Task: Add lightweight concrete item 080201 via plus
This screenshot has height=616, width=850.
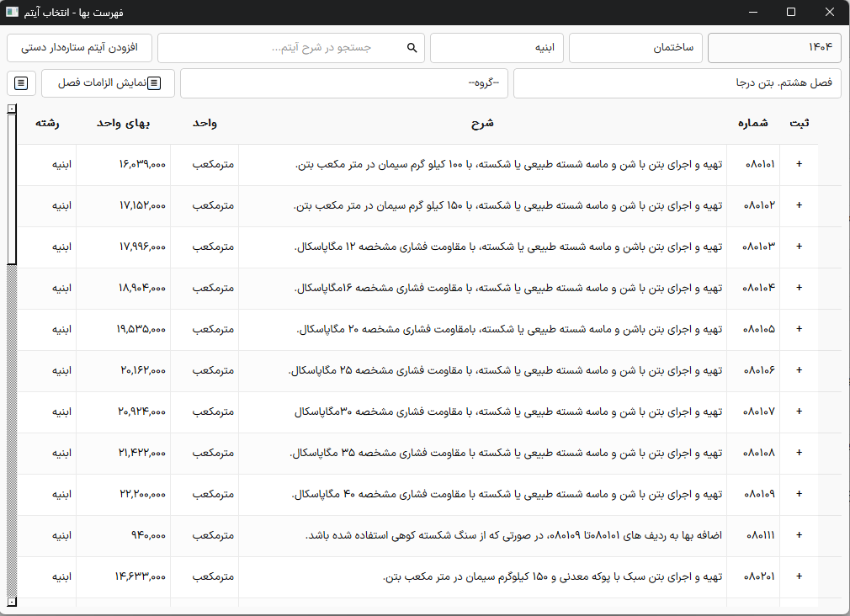Action: [799, 576]
